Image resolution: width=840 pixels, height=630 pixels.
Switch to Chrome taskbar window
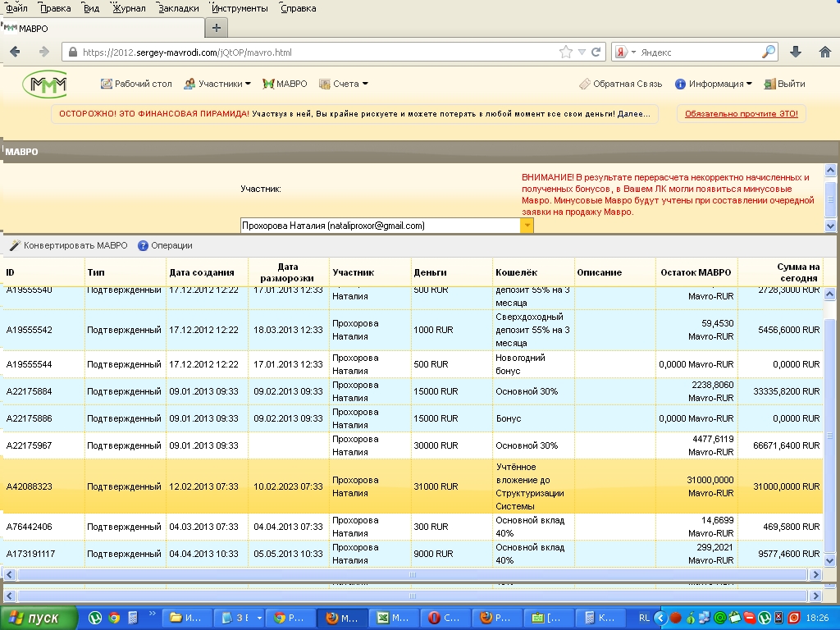[x=290, y=618]
